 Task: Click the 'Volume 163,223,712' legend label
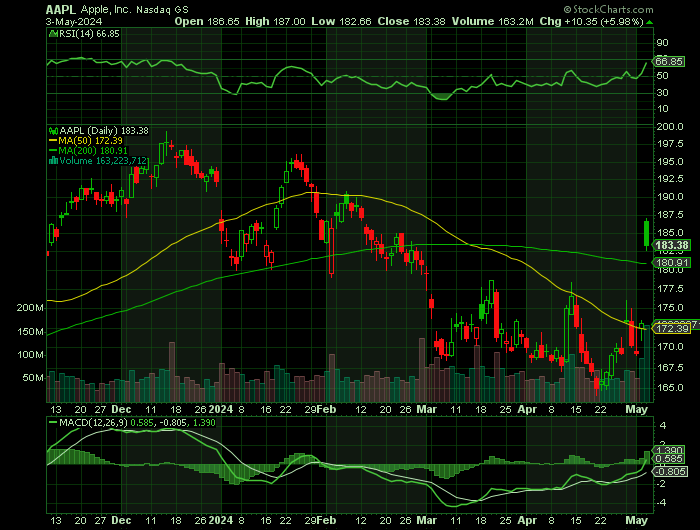point(103,161)
